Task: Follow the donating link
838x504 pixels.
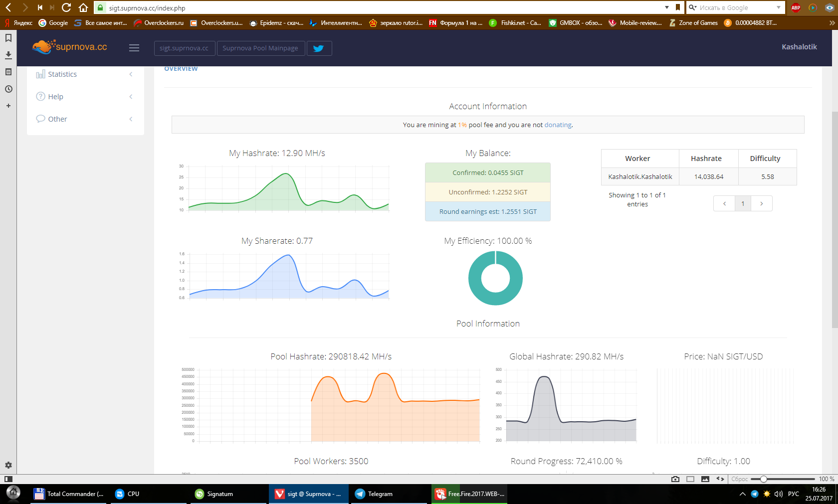Action: pyautogui.click(x=558, y=125)
